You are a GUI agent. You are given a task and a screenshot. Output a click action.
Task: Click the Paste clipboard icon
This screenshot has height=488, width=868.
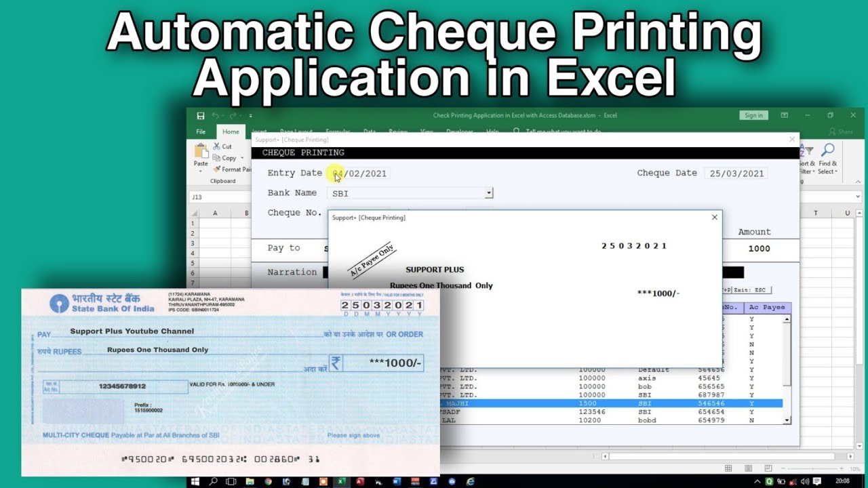coord(201,151)
